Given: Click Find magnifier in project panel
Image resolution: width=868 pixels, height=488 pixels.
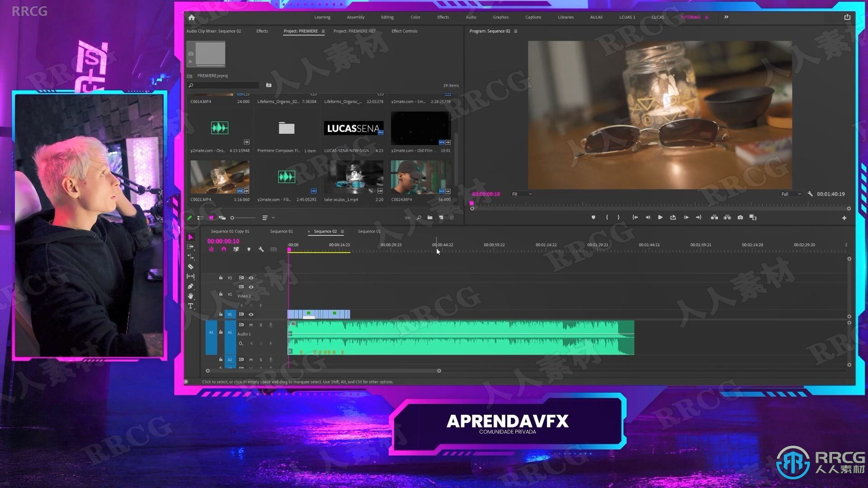Looking at the screenshot, I should click(x=419, y=218).
